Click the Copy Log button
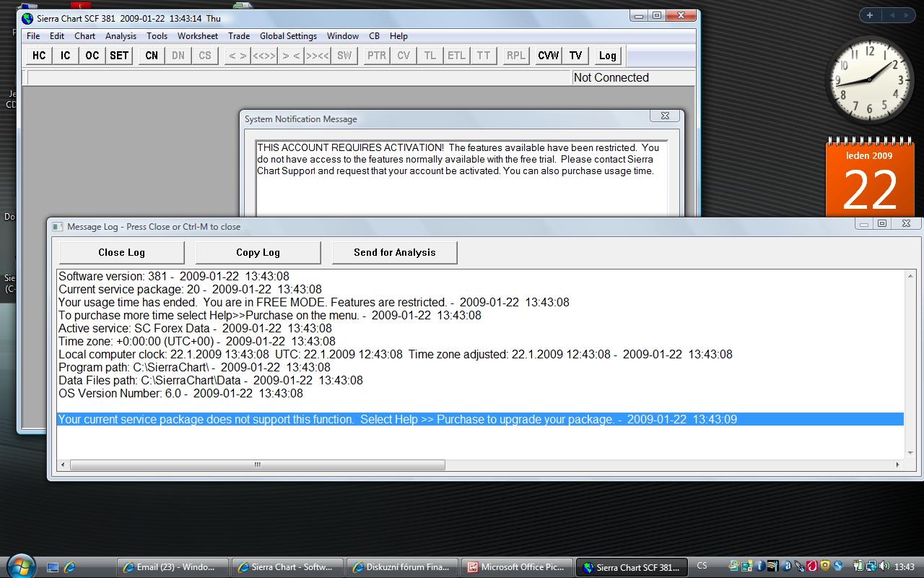This screenshot has width=924, height=578. click(258, 252)
